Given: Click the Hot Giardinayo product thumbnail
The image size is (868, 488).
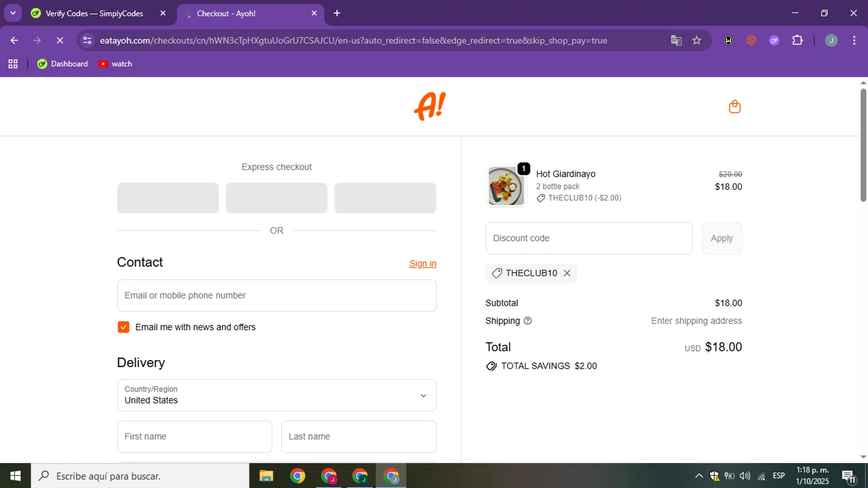Looking at the screenshot, I should [x=506, y=186].
